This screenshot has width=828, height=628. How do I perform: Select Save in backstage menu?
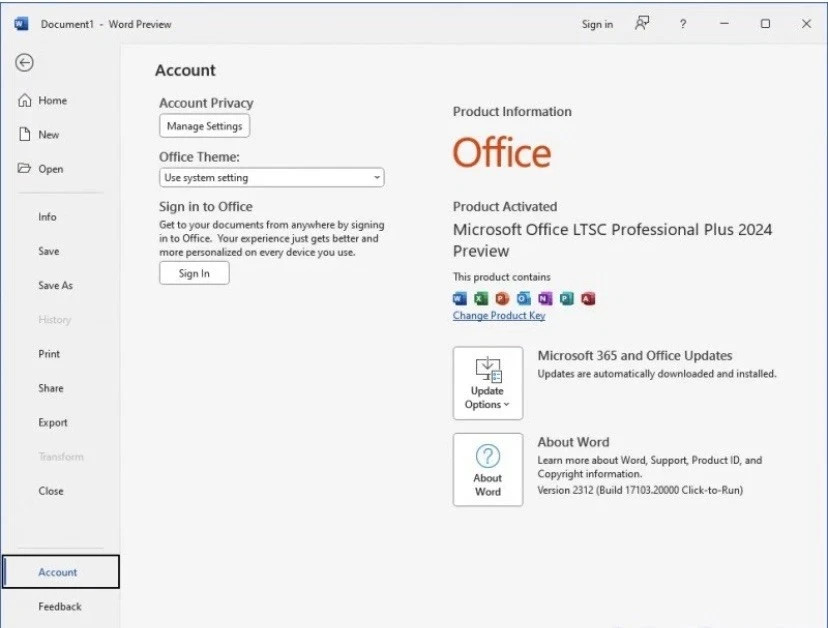[x=49, y=251]
